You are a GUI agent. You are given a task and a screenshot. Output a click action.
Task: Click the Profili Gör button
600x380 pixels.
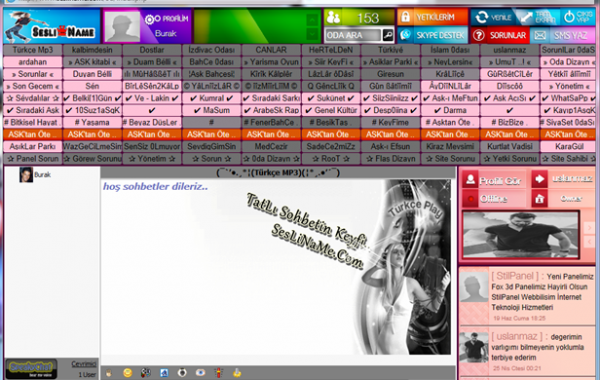click(494, 180)
